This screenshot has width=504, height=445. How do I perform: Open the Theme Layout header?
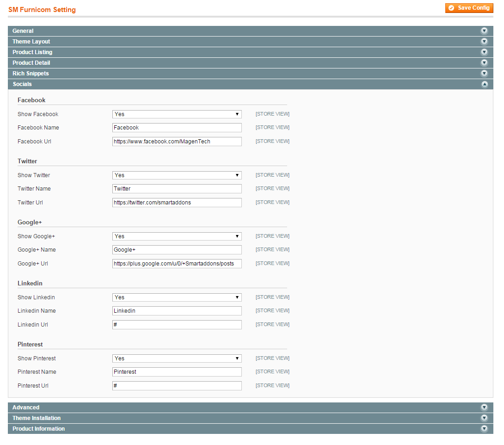pyautogui.click(x=251, y=42)
